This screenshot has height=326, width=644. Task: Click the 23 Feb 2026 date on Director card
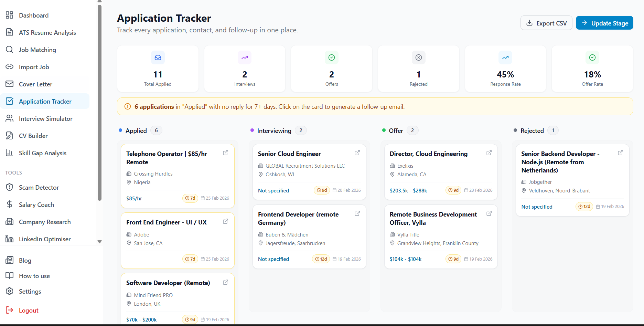[481, 190]
